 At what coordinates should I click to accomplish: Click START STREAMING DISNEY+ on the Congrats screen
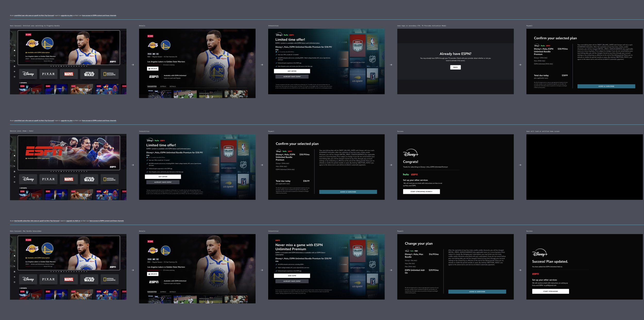coord(421,192)
